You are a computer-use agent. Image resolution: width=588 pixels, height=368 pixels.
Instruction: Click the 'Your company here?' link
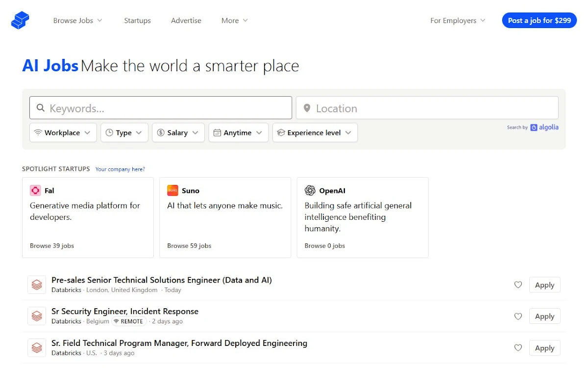click(x=120, y=169)
